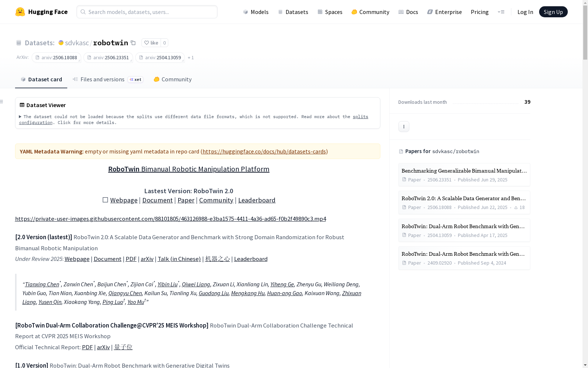
Task: Click the Hugging Face logo icon
Action: click(20, 12)
